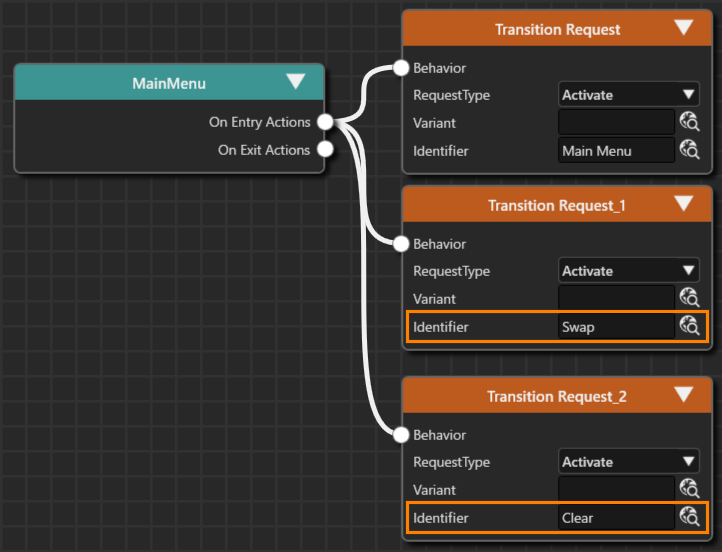Image resolution: width=722 pixels, height=552 pixels.
Task: Open RequestType dropdown in Transition Request_1
Action: click(x=629, y=271)
